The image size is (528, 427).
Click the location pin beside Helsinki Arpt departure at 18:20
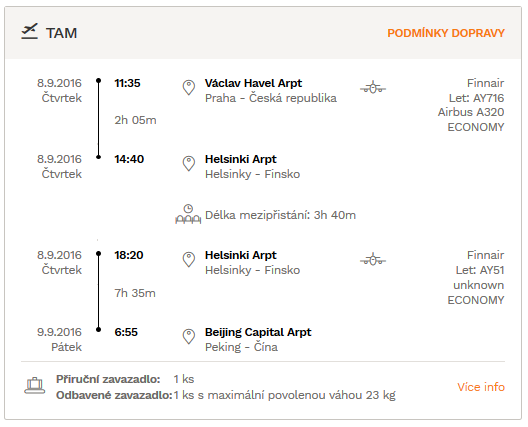tap(189, 260)
